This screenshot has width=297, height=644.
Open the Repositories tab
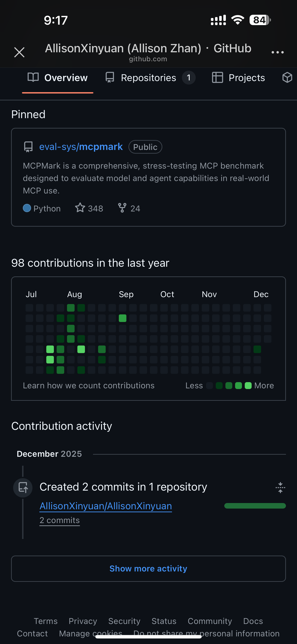point(148,78)
